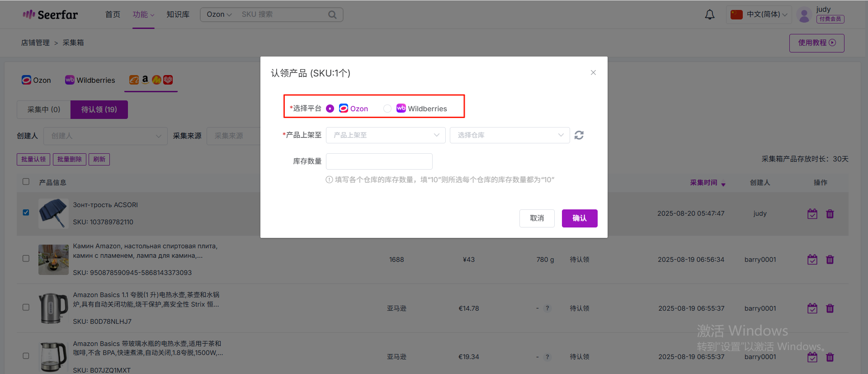Click 取消 to cancel the dialog
868x374 pixels.
pos(537,218)
